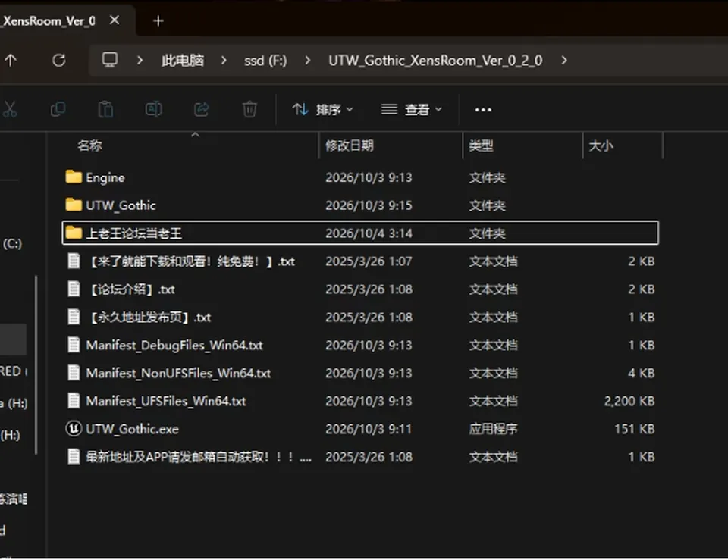The width and height of the screenshot is (728, 560).
Task: Click the Share icon in toolbar
Action: [202, 109]
